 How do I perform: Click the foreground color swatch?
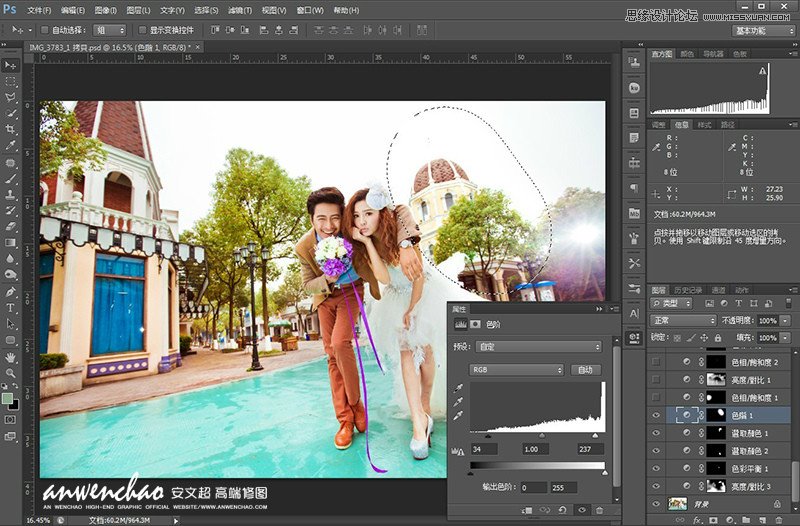(8, 398)
